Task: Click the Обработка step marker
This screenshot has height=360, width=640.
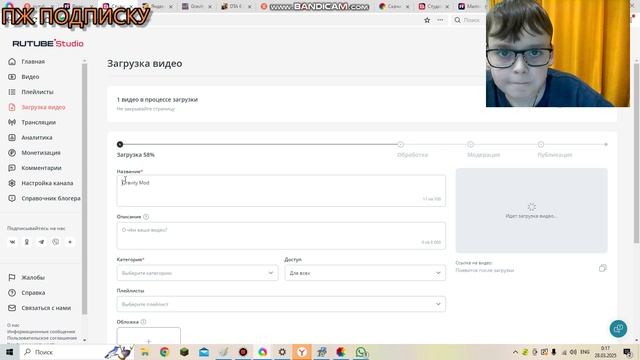Action: pos(400,144)
